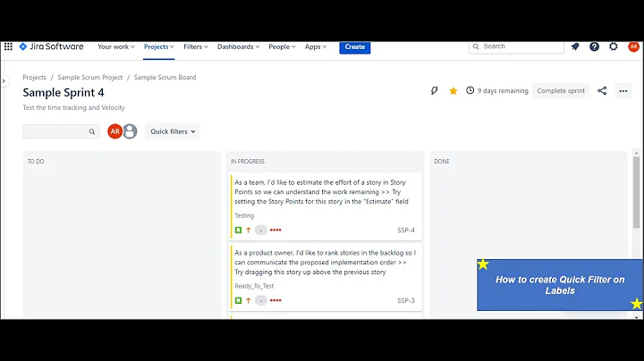This screenshot has height=361, width=644.
Task: Expand the Quick filters dropdown
Action: pyautogui.click(x=173, y=131)
